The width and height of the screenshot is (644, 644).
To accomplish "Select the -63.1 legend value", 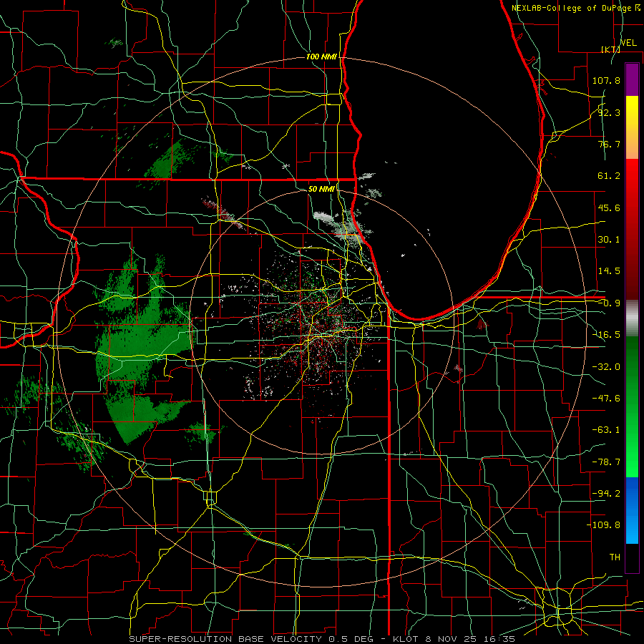I will pos(606,430).
